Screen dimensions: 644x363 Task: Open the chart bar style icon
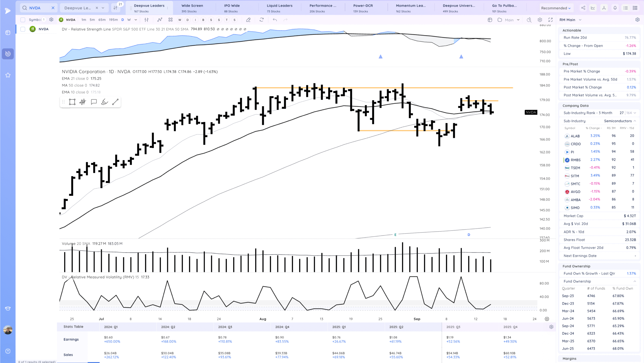[146, 20]
